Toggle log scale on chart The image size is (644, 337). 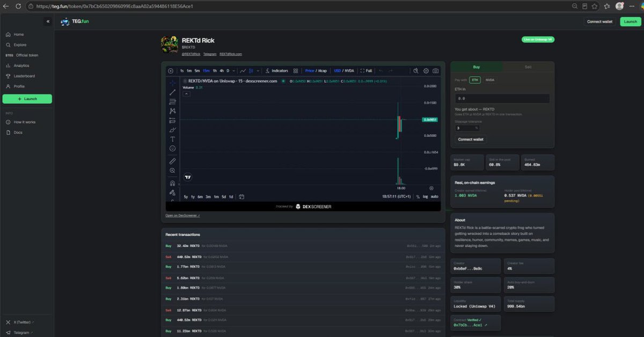tap(426, 196)
